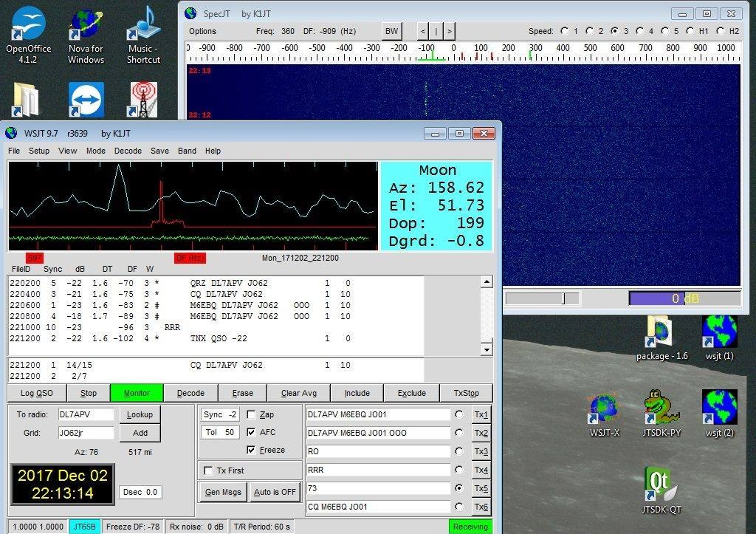Image resolution: width=756 pixels, height=534 pixels.
Task: Select the H2 speed radio button
Action: 720,31
